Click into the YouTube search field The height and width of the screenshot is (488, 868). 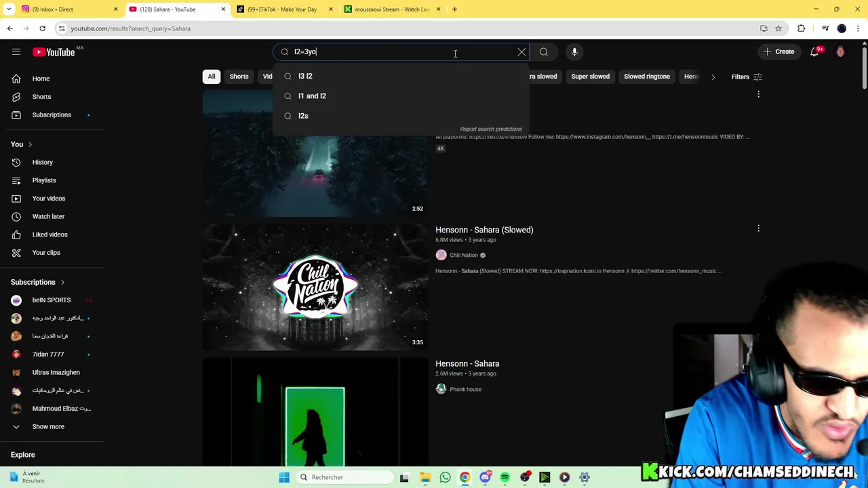(x=400, y=52)
